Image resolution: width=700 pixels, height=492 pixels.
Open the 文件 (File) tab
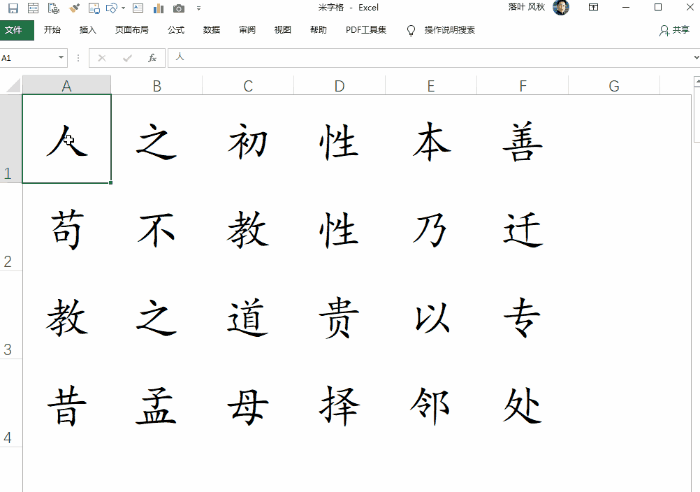(17, 30)
